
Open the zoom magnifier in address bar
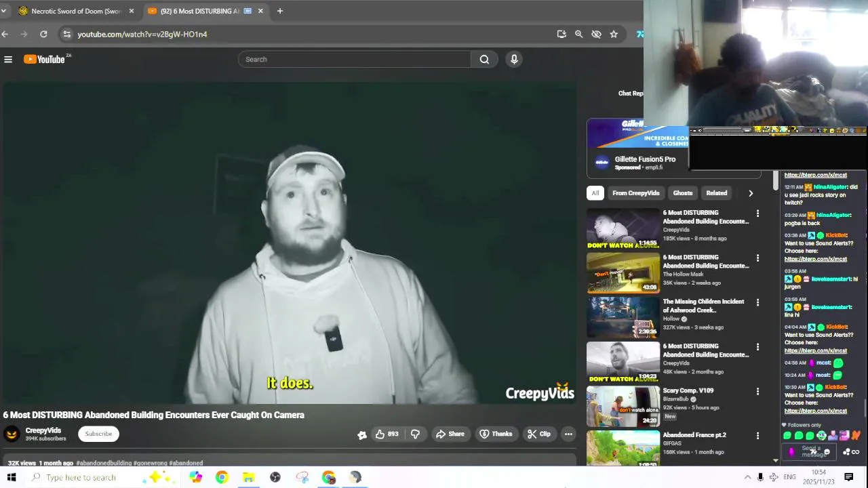(578, 34)
